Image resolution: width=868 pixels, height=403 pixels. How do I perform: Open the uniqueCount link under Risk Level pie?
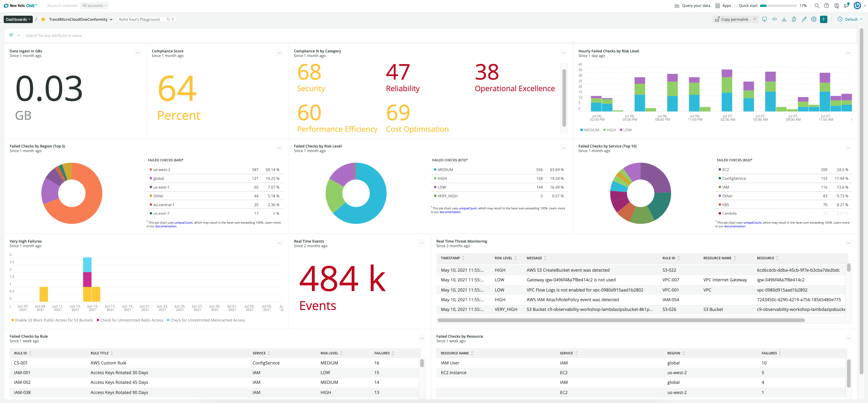pos(468,208)
